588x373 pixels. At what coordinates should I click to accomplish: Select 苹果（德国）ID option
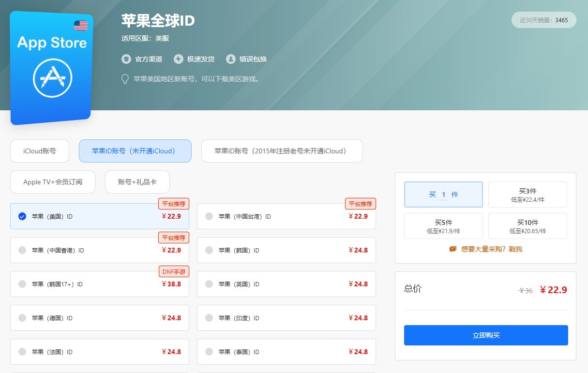(x=100, y=318)
